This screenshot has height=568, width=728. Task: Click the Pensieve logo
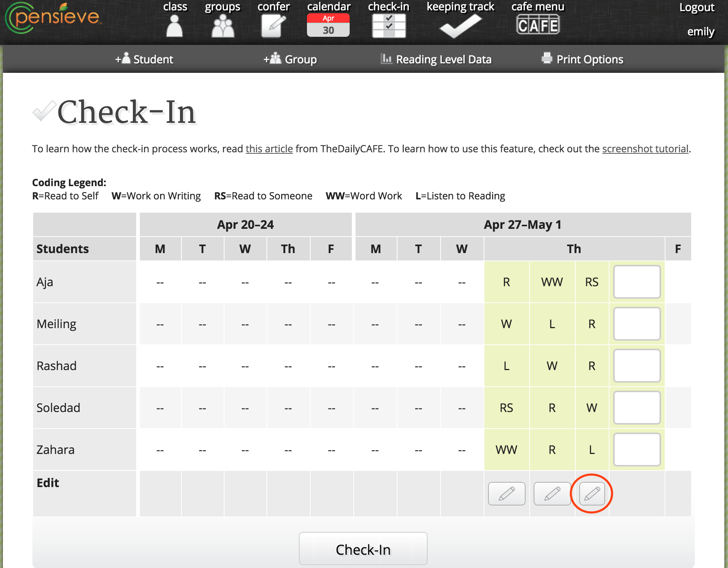click(53, 18)
